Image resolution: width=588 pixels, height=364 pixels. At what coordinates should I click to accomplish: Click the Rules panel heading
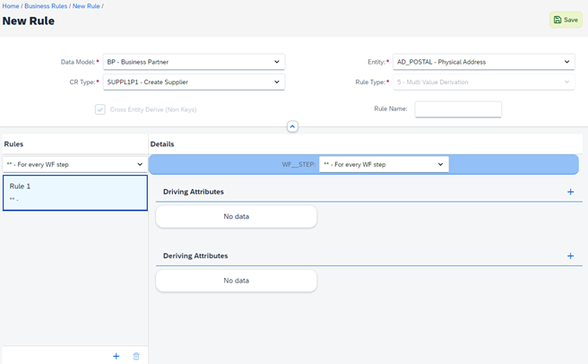click(13, 144)
